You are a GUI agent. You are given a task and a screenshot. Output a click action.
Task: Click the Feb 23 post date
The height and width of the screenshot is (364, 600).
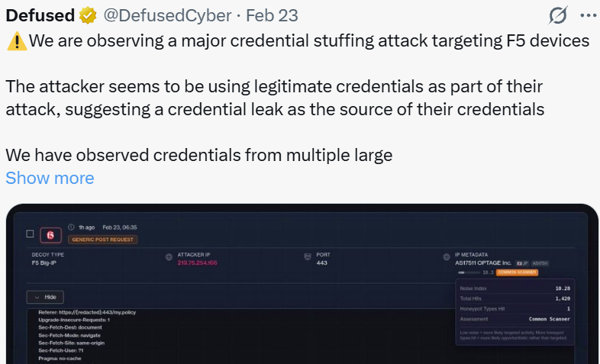point(272,15)
